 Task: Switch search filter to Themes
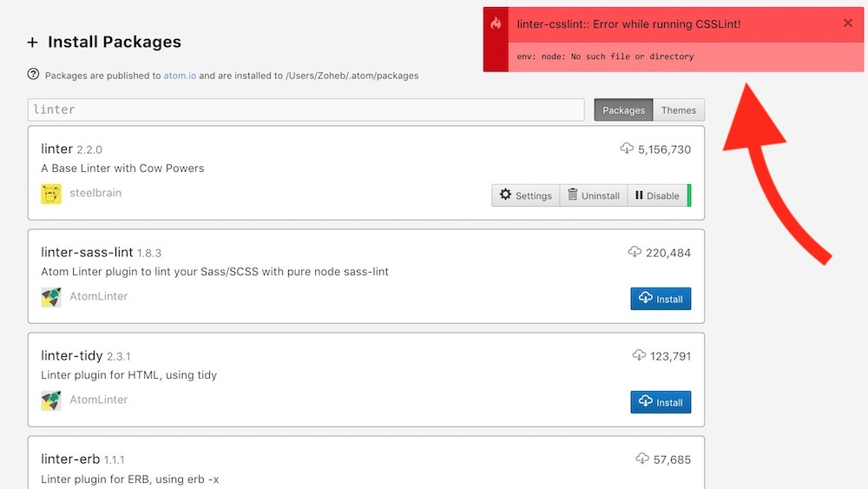(x=678, y=110)
